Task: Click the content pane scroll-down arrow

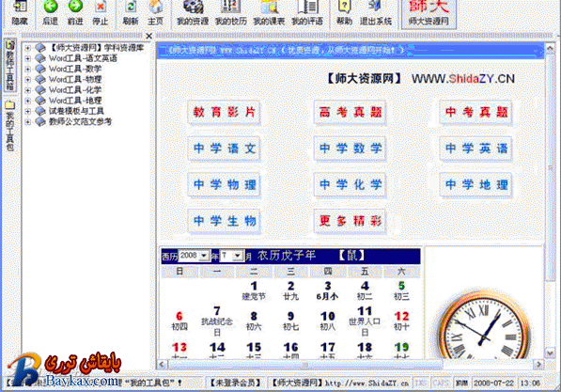Action: coord(550,353)
